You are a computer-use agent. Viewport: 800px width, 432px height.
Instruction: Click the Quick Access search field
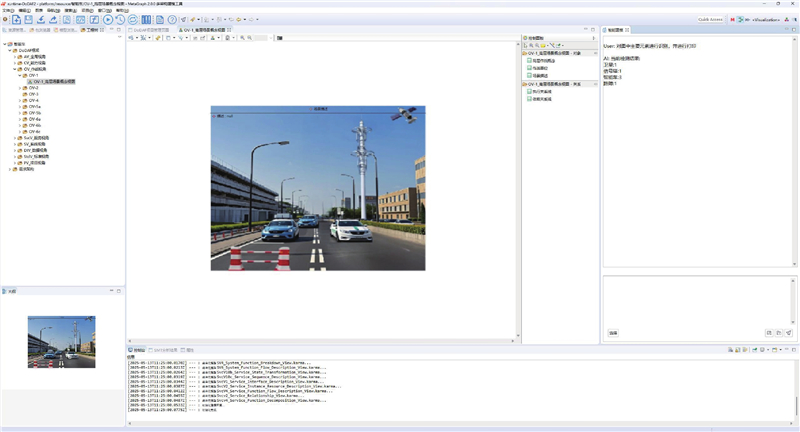pos(711,19)
